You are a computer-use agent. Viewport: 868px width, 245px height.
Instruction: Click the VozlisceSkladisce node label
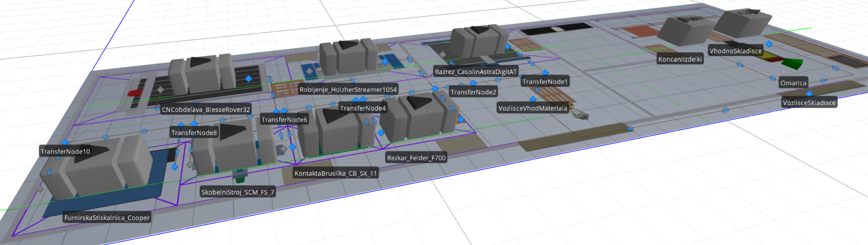tap(809, 103)
